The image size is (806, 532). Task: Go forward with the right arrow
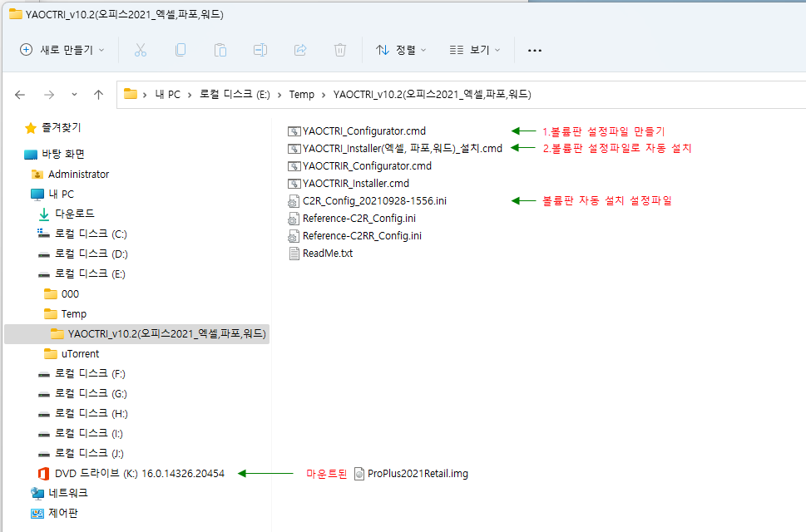click(x=49, y=95)
